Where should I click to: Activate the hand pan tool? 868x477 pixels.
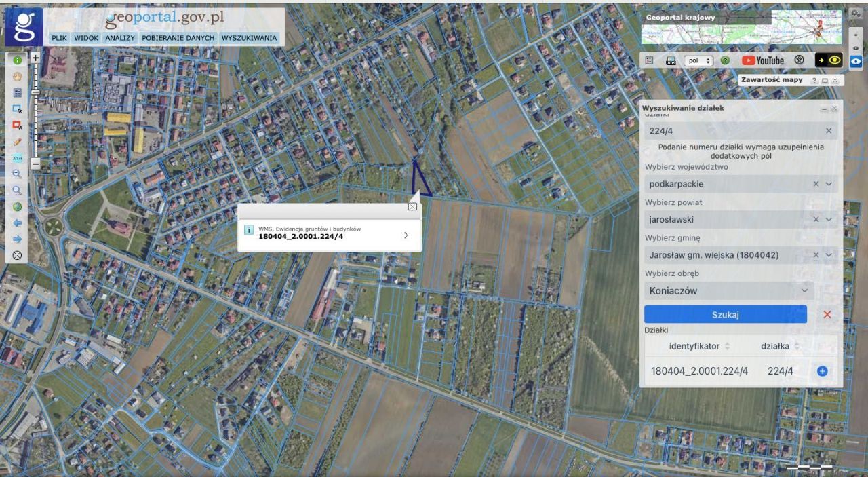pyautogui.click(x=18, y=77)
